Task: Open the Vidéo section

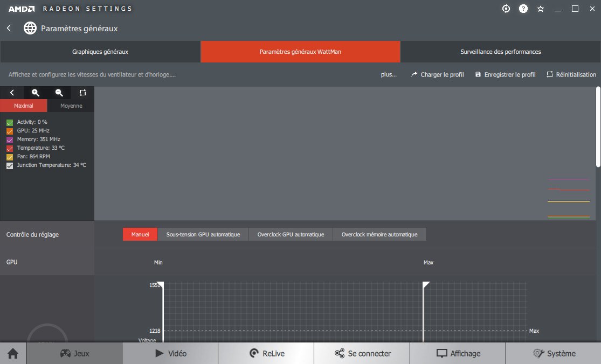Action: point(170,353)
